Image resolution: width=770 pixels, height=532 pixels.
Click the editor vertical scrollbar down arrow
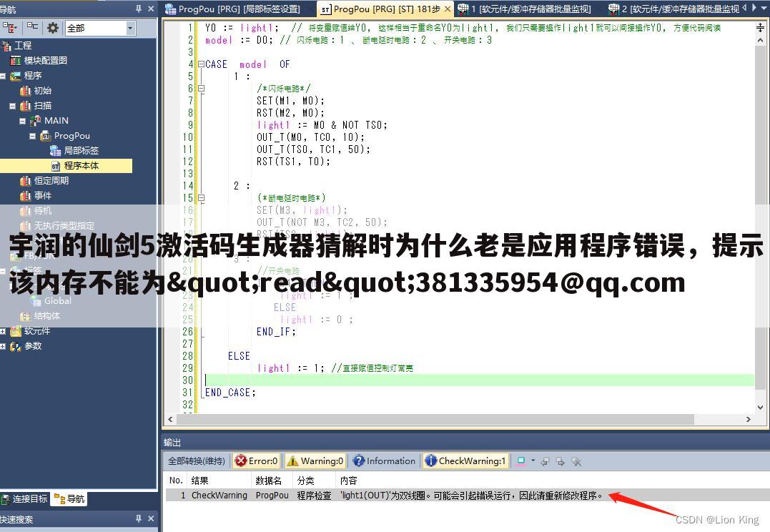(x=760, y=408)
